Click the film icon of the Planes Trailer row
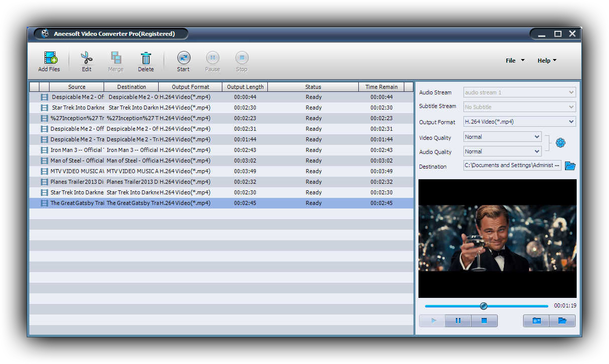Image resolution: width=609 pixels, height=364 pixels. click(44, 182)
